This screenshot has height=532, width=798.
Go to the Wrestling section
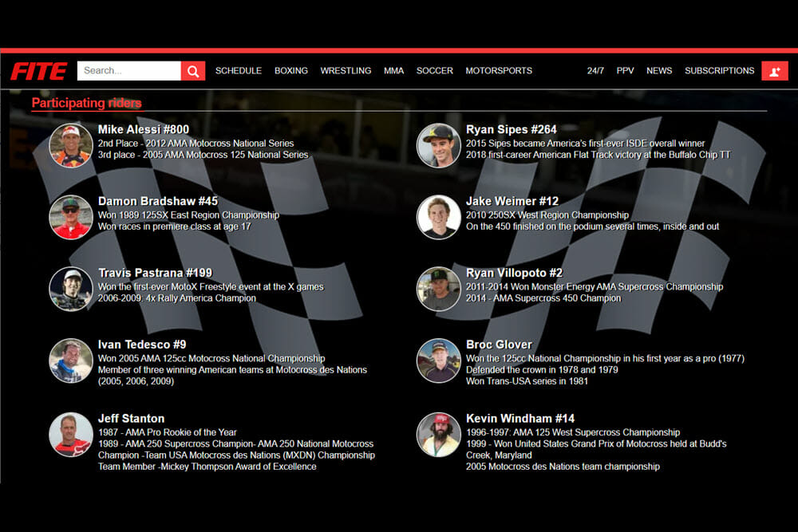click(346, 71)
